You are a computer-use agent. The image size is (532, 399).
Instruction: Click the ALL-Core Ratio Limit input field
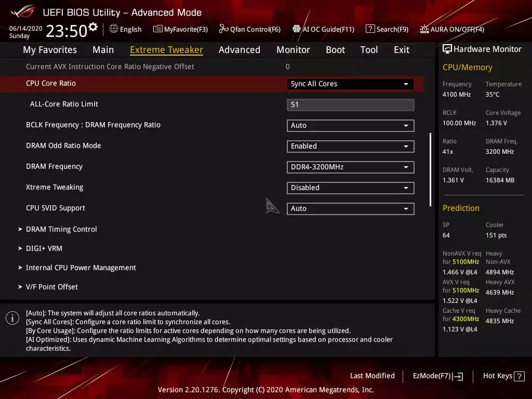pyautogui.click(x=350, y=104)
